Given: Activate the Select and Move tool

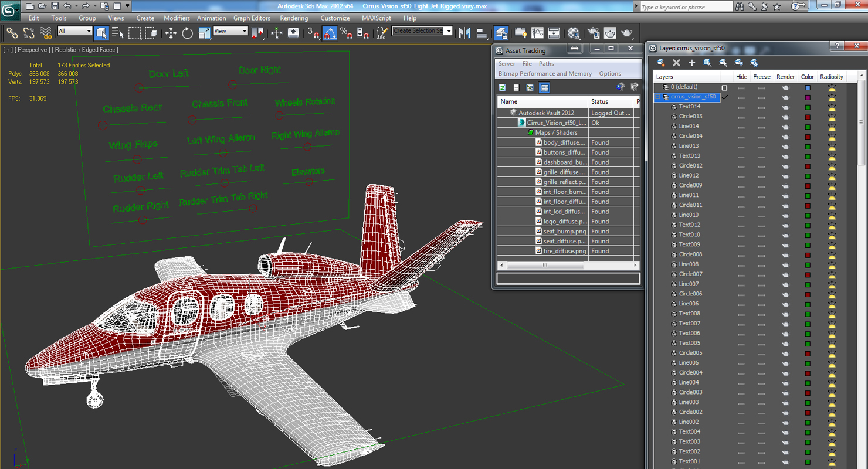Looking at the screenshot, I should click(x=171, y=33).
